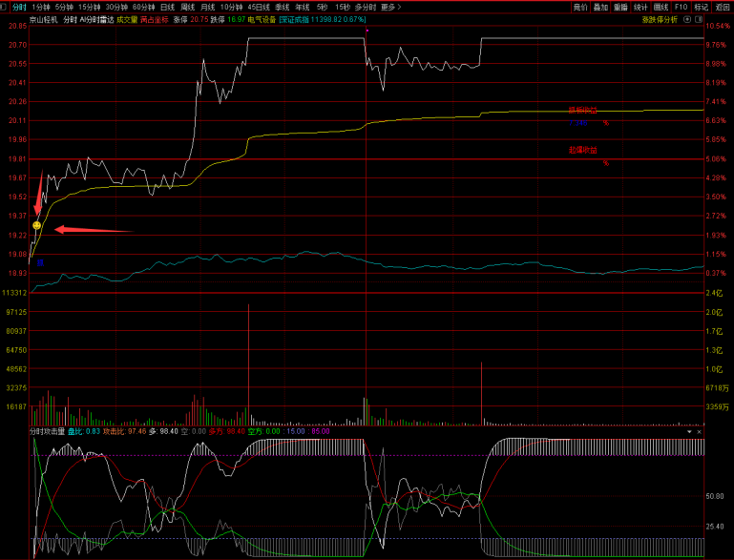The height and width of the screenshot is (560, 734).
Task: Open F10 company information
Action: (x=681, y=7)
